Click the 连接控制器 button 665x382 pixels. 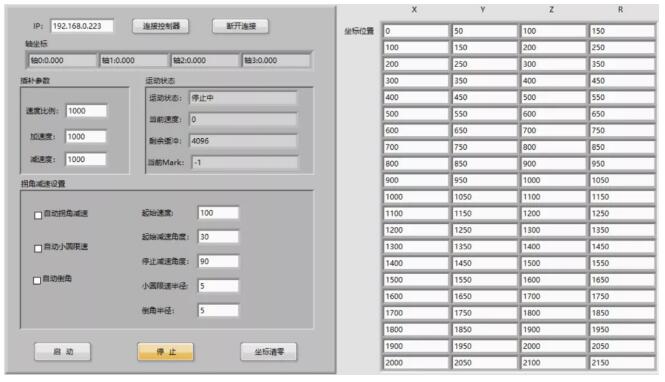tap(160, 26)
